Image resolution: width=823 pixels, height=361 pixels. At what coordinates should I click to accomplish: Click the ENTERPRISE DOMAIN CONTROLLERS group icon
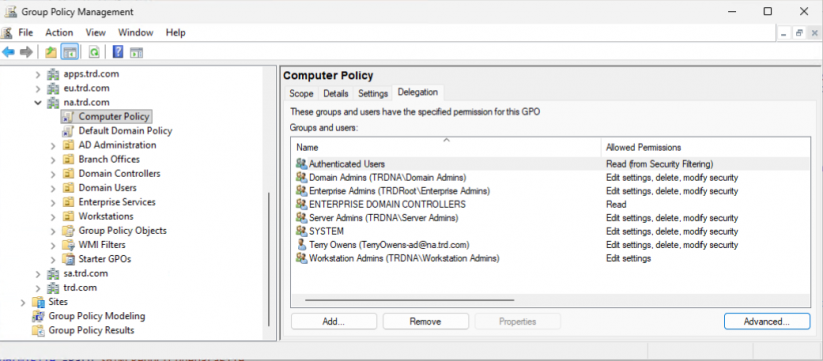(301, 204)
